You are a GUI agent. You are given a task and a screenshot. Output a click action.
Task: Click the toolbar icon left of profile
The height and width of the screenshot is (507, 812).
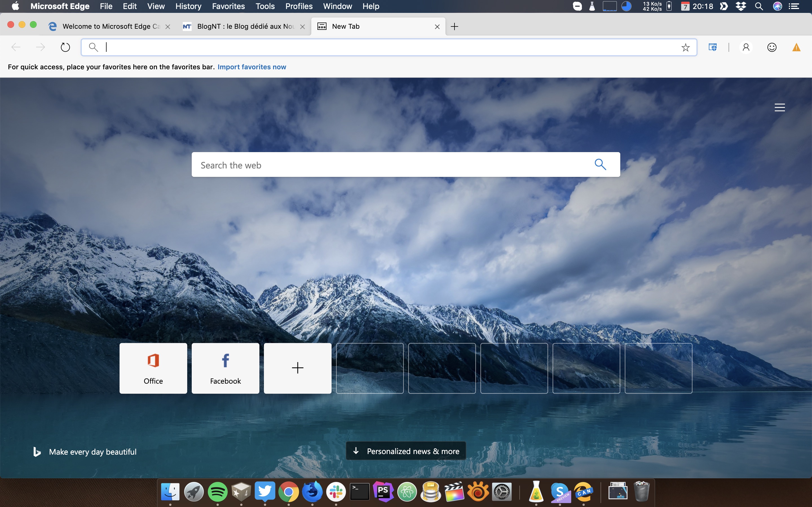[713, 47]
